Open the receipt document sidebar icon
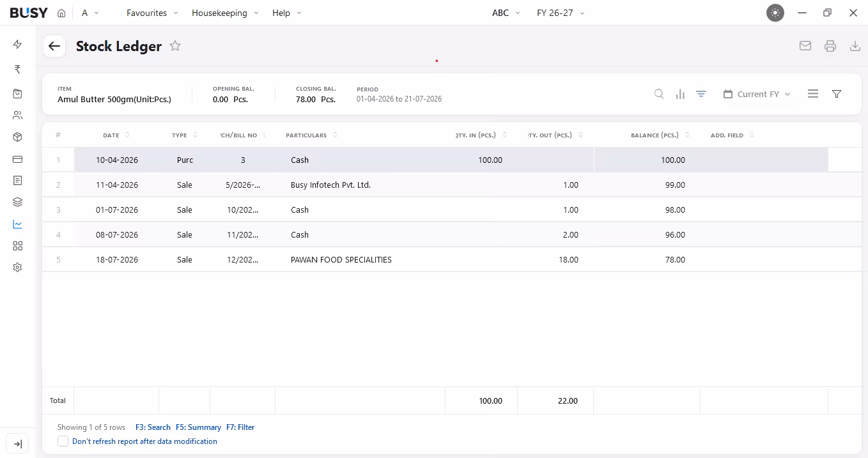Viewport: 868px width, 458px height. coord(17,181)
